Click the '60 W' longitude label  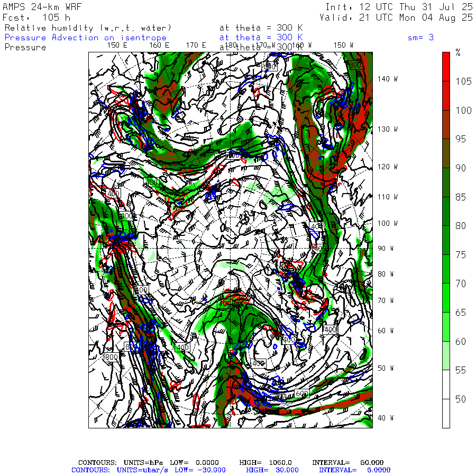click(386, 331)
